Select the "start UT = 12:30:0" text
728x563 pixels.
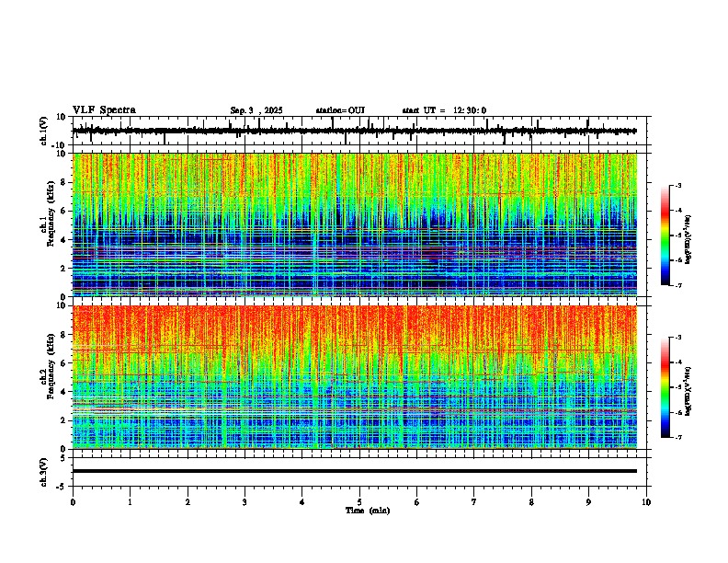pos(444,110)
